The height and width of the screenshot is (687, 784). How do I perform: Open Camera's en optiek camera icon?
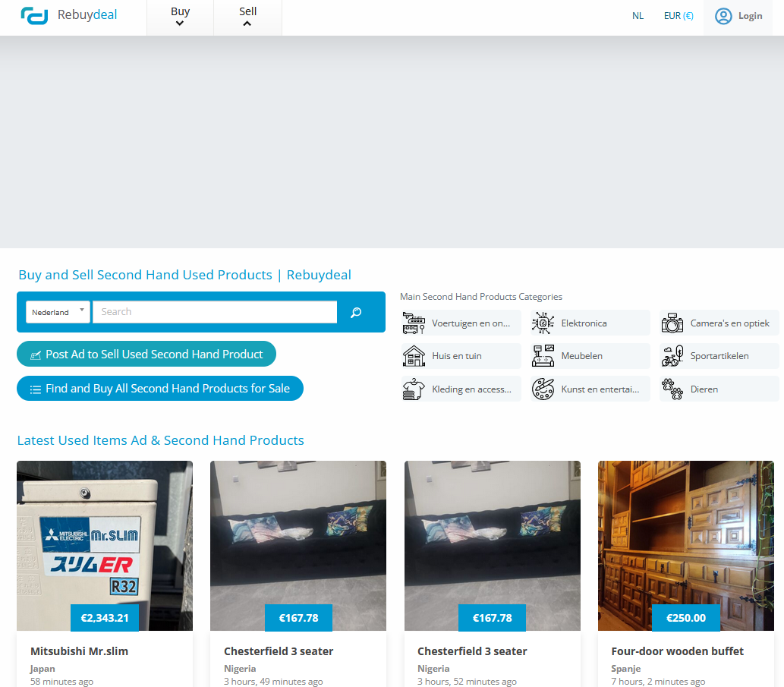click(x=672, y=323)
